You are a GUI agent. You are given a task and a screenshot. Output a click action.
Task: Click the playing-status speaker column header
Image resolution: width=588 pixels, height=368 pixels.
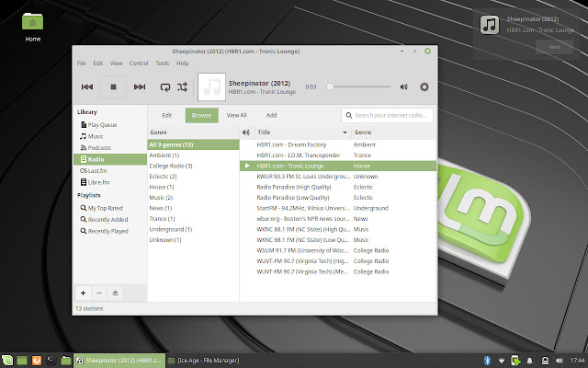(246, 132)
